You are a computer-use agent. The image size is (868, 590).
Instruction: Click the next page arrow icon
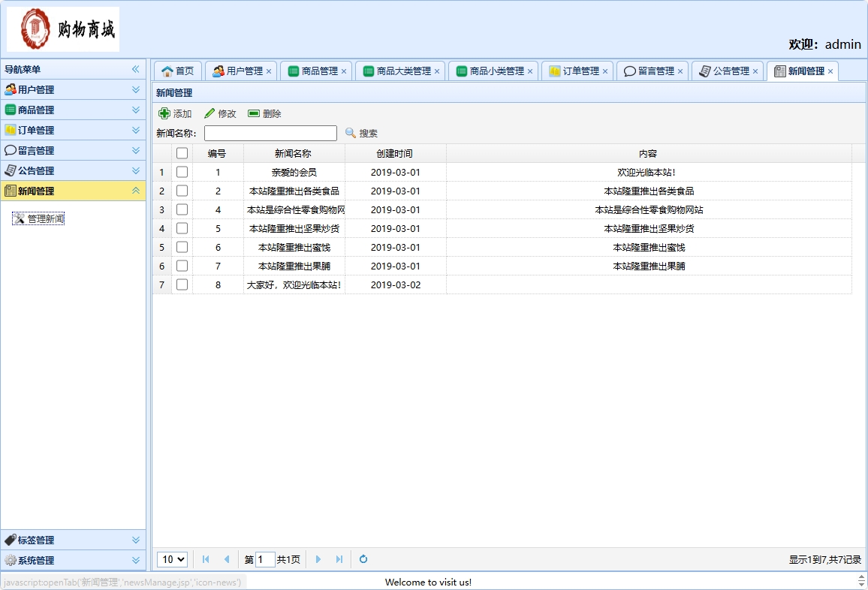click(x=318, y=559)
